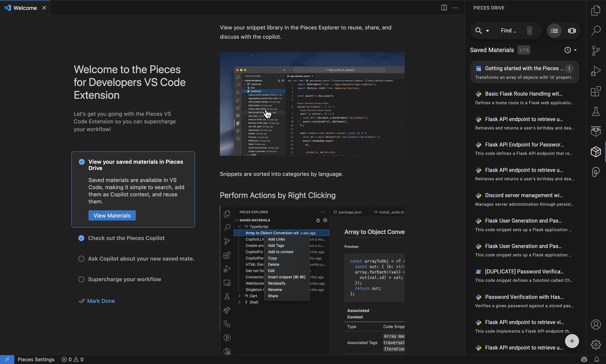The image size is (606, 364).
Task: Click the right-click actions screenshot image
Action: click(x=312, y=281)
